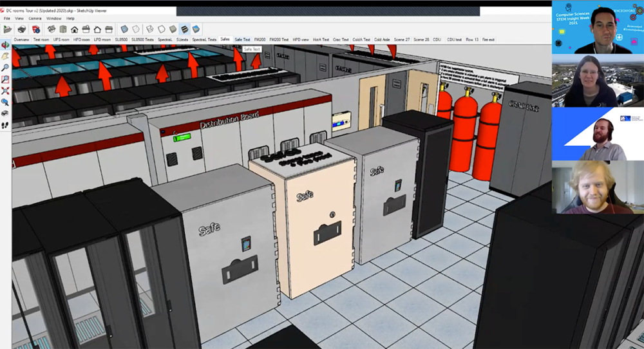Switch to the CDU scene tab
The image size is (644, 349).
click(x=437, y=40)
